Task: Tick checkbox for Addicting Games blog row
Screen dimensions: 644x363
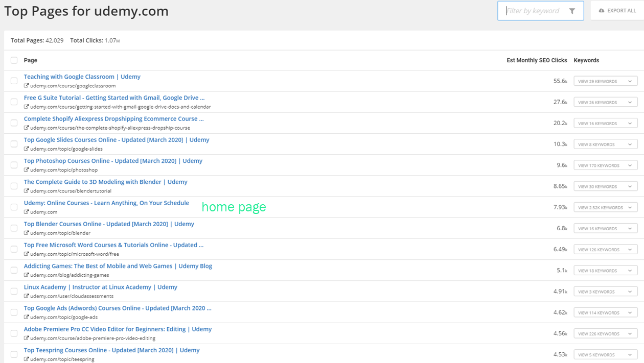Action: click(x=14, y=270)
